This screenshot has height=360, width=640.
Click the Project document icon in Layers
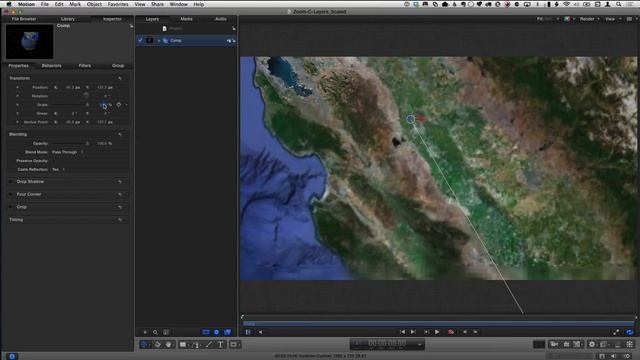[x=164, y=29]
